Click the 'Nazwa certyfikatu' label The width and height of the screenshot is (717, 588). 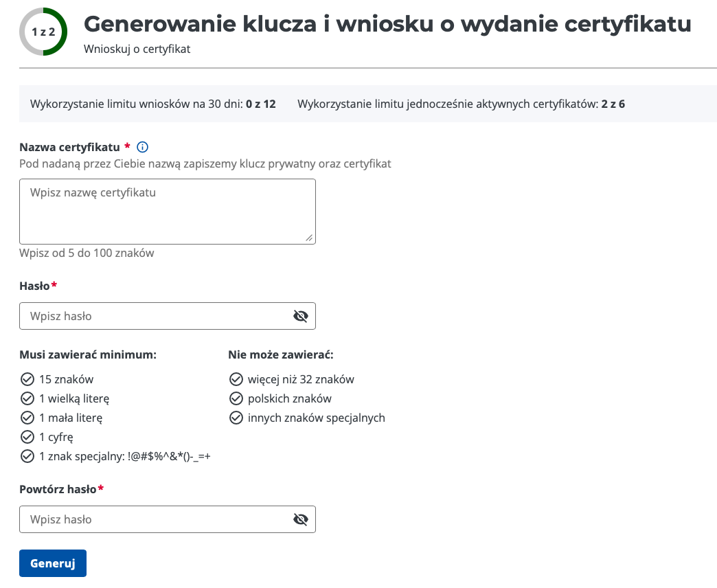pyautogui.click(x=69, y=147)
